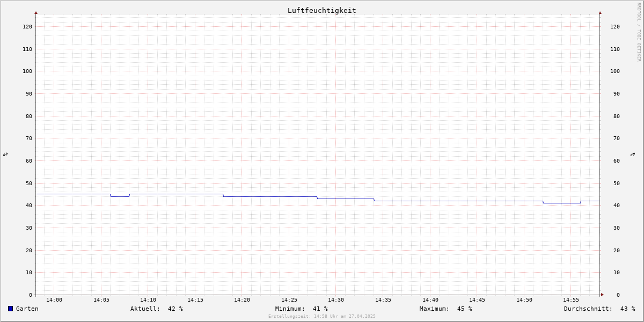The height and width of the screenshot is (322, 644).
Task: Select the 'Garten' legend label
Action: pos(27,309)
